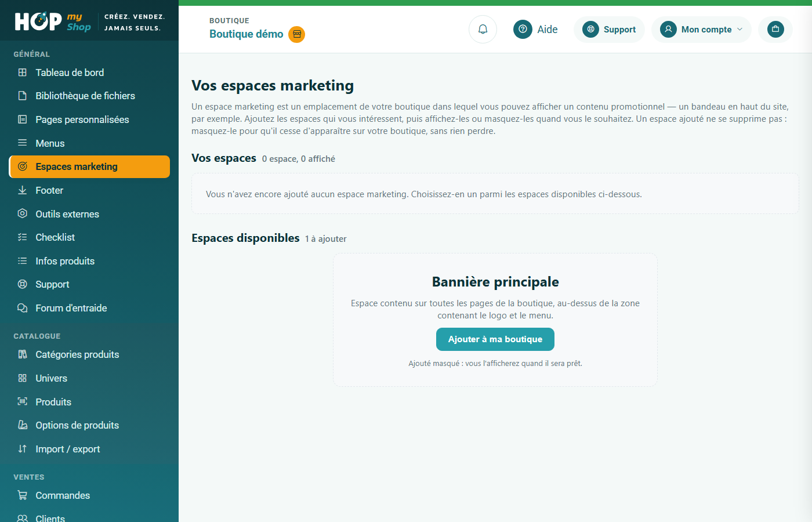812x522 pixels.
Task: Click the HOP my Shop logo
Action: 53,21
